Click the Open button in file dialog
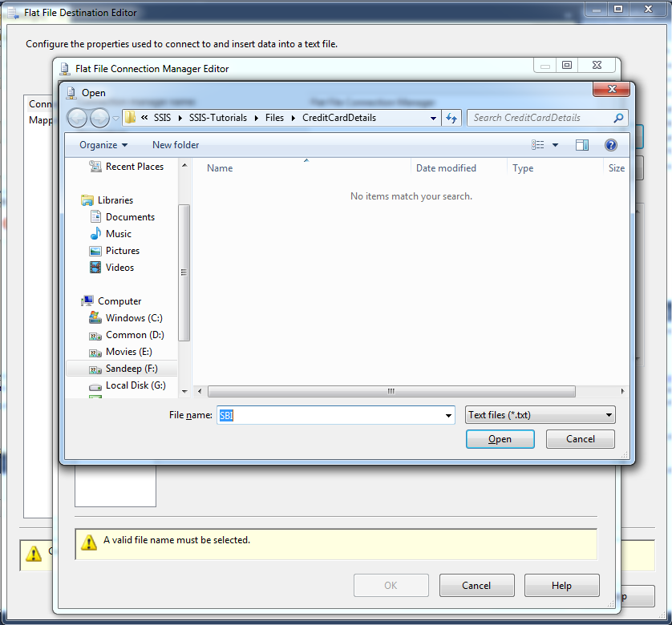This screenshot has height=625, width=672. (x=500, y=439)
